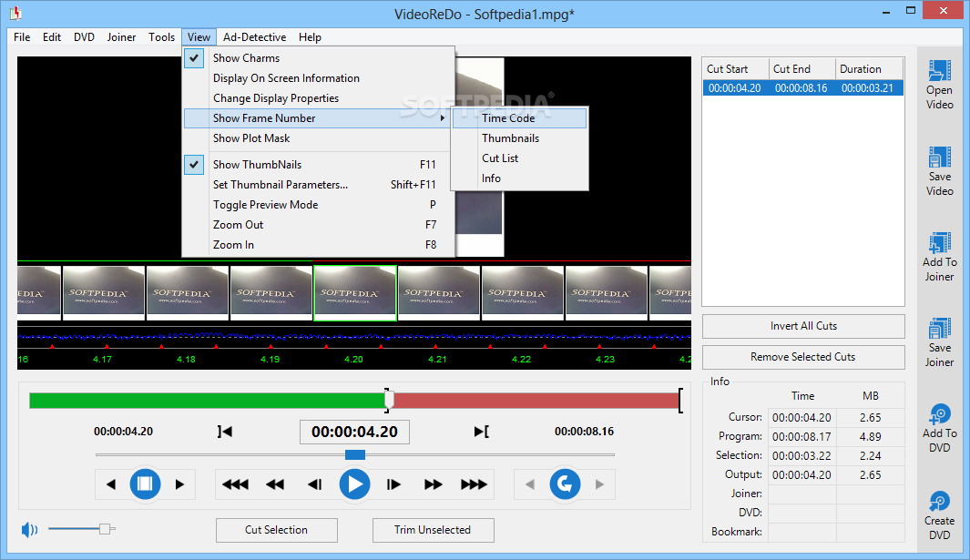
Task: Click grey right arrow beside replay icon
Action: (x=599, y=484)
